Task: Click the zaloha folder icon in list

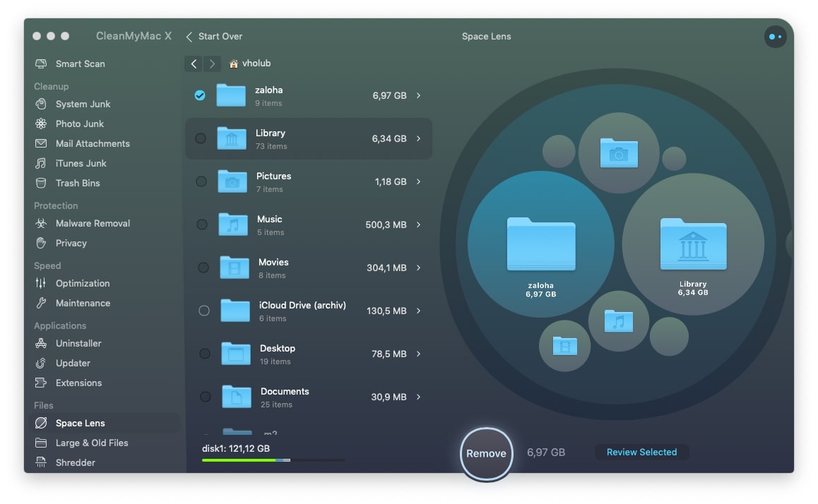Action: tap(231, 95)
